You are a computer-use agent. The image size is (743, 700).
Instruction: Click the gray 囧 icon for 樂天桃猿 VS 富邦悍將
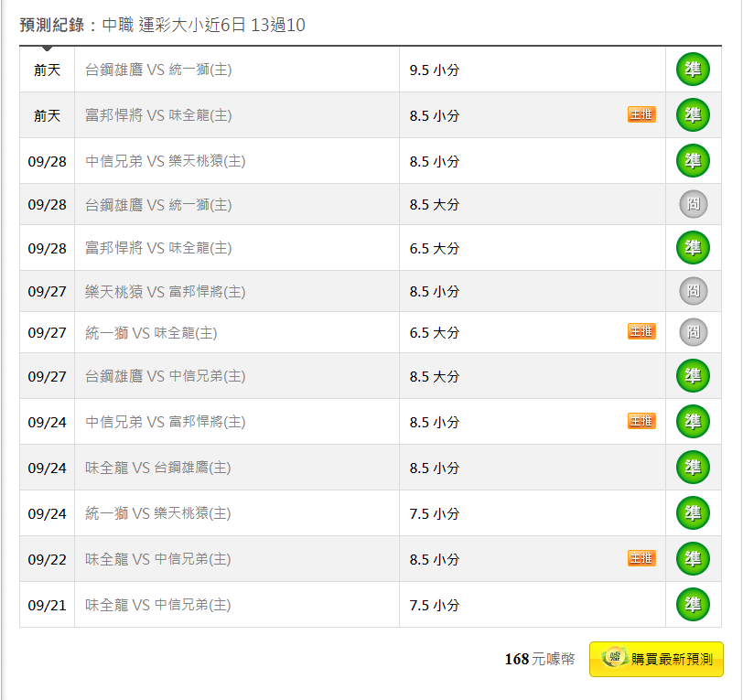tap(694, 291)
